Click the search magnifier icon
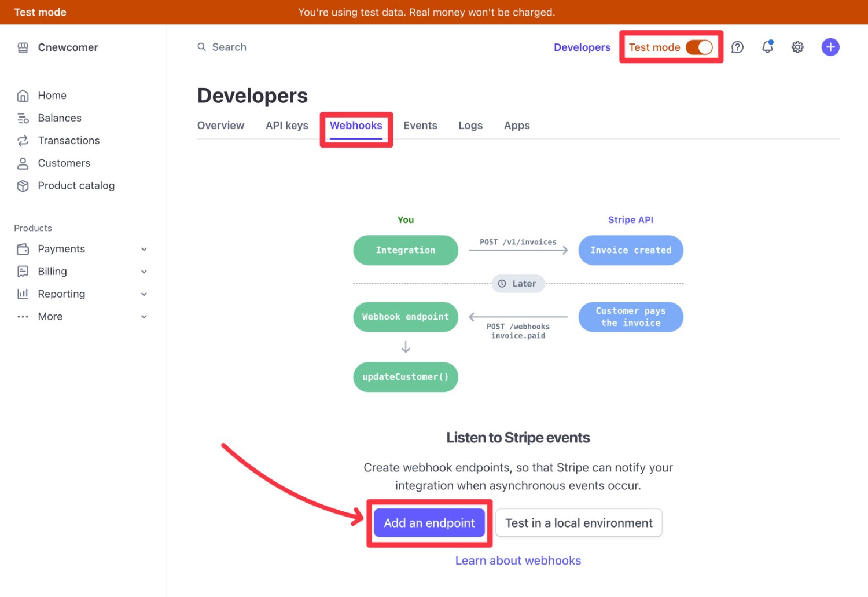Screen dimensions: 868x597 point(201,47)
